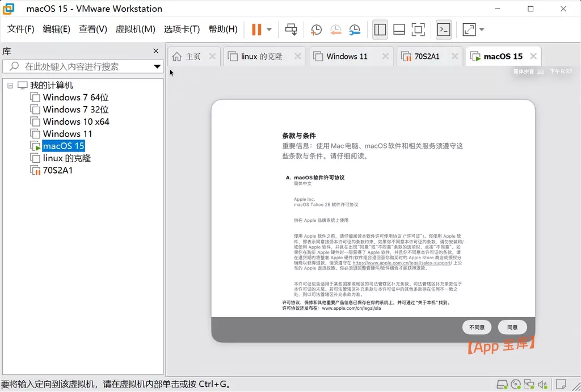
Task: Select Windows 10 x64 in the library
Action: [76, 121]
